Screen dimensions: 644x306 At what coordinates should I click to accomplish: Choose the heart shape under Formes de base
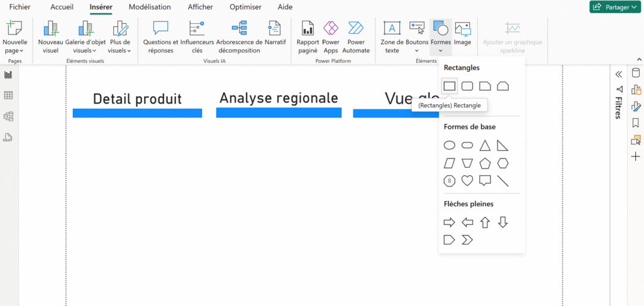[x=467, y=181]
